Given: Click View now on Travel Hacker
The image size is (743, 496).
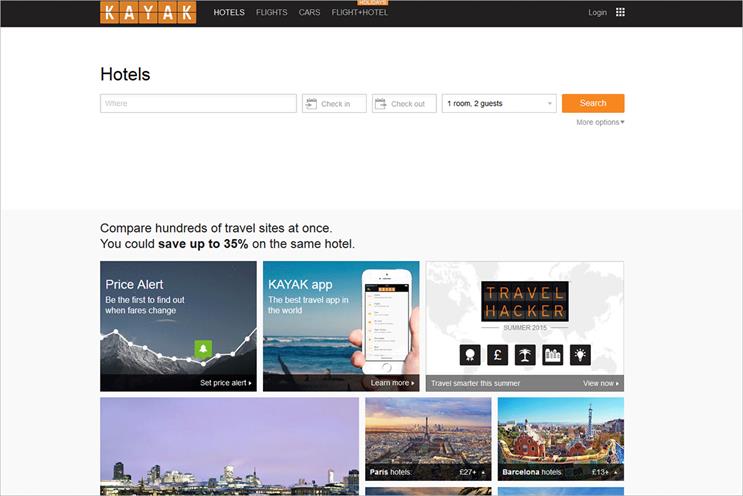Looking at the screenshot, I should (601, 383).
